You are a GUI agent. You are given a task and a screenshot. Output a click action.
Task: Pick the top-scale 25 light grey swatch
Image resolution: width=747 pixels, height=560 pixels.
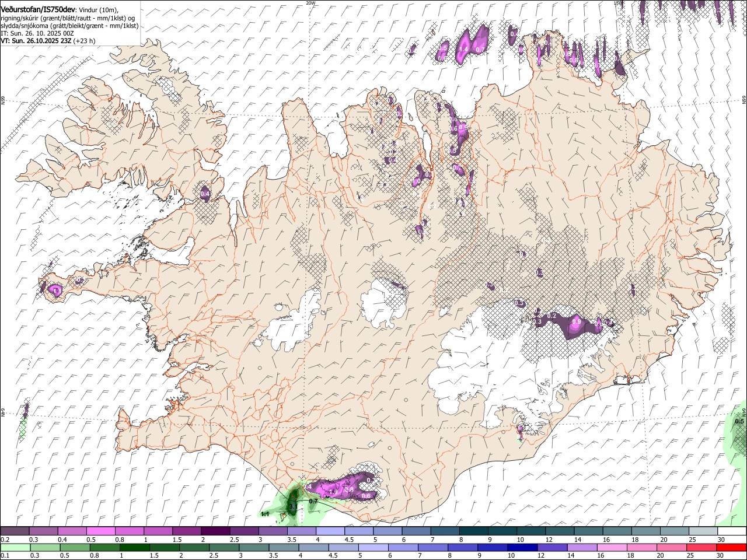pos(703,531)
